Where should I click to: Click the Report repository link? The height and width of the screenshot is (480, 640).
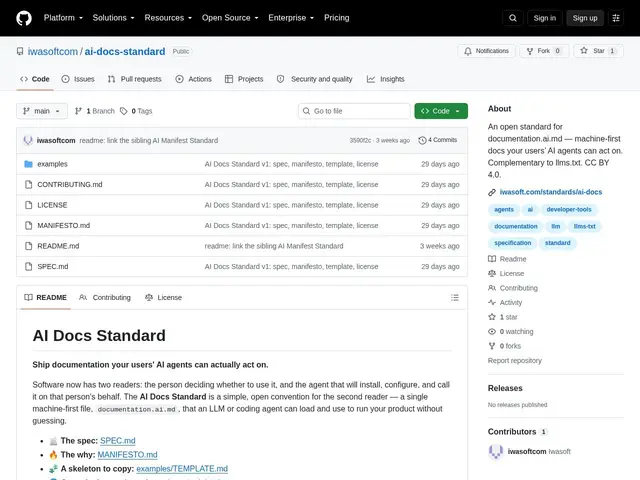point(515,361)
